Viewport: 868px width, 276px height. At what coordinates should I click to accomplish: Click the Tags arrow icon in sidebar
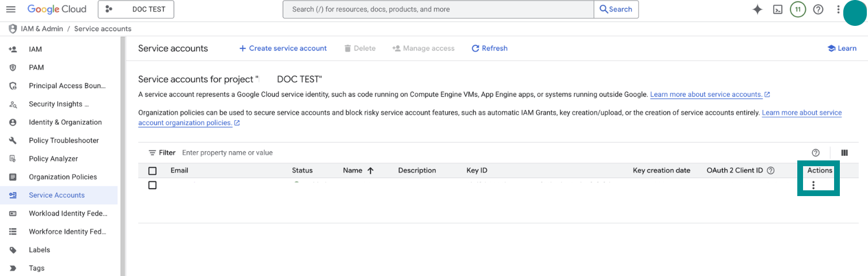[x=13, y=269]
